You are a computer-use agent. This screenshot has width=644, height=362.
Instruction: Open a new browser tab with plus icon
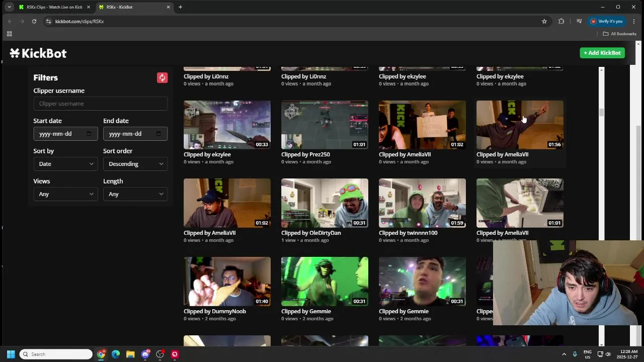(x=180, y=7)
